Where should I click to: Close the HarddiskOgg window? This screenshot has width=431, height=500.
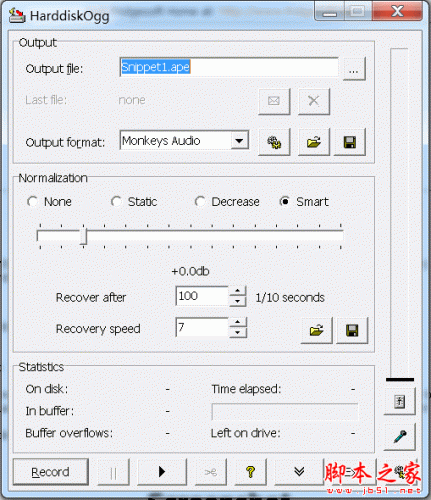coord(397,12)
